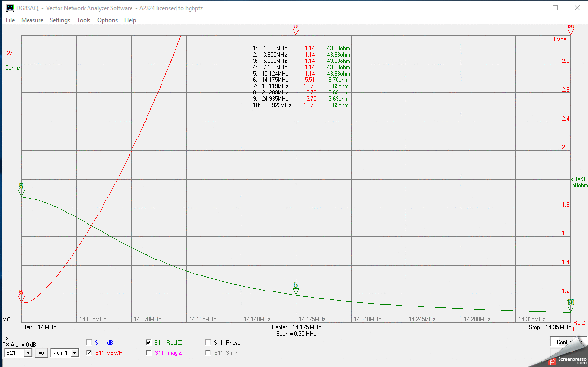The width and height of the screenshot is (588, 367).
Task: Open the Measure menu
Action: point(32,20)
